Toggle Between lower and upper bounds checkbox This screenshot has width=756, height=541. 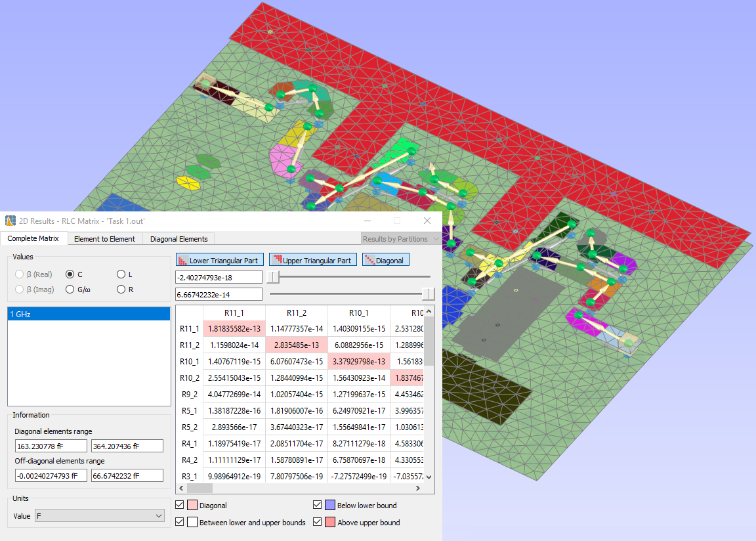click(x=180, y=523)
